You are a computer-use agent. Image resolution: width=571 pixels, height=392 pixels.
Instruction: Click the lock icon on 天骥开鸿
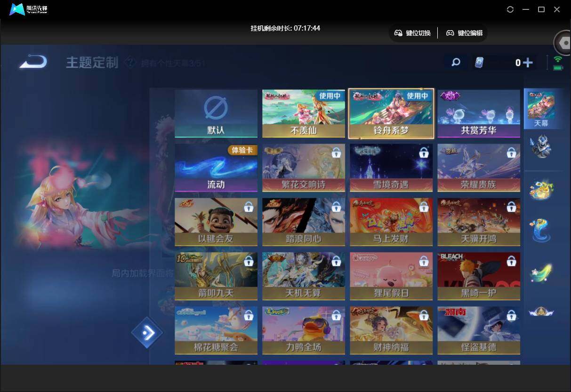coord(511,207)
